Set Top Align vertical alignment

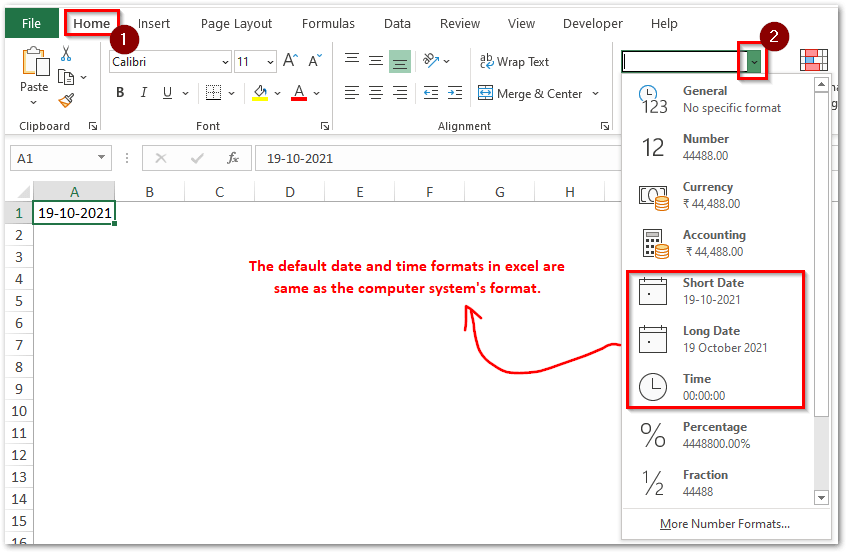click(x=352, y=58)
